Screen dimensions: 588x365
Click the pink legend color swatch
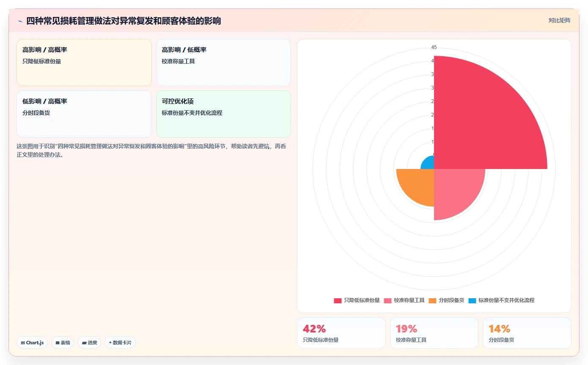(387, 301)
